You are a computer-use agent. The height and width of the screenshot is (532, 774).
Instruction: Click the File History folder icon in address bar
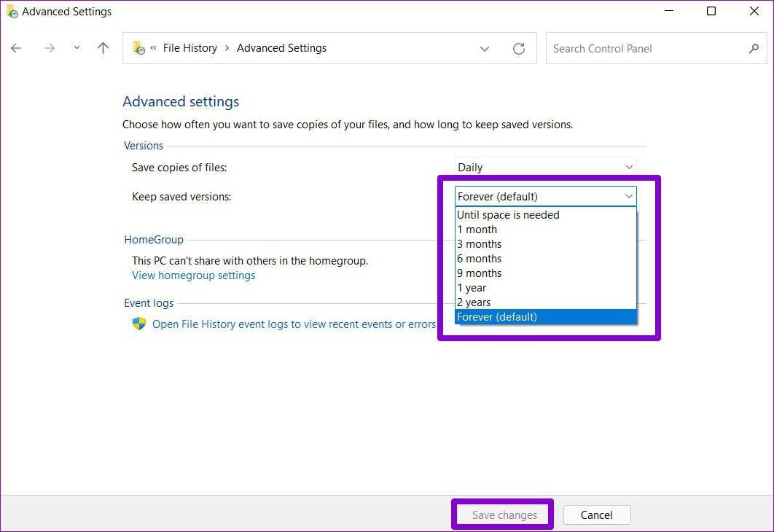(x=138, y=48)
